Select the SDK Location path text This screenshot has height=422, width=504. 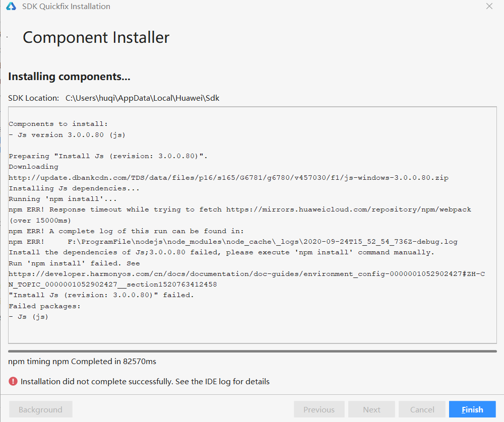coord(142,98)
